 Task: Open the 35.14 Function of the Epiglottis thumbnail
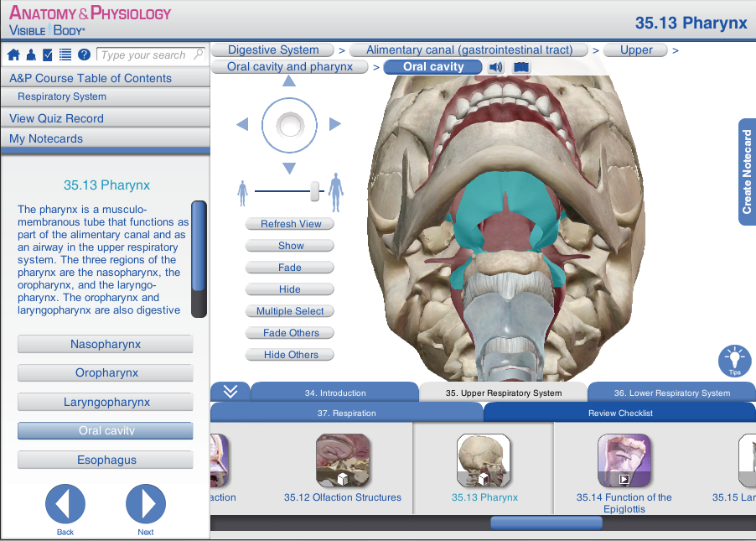point(624,461)
